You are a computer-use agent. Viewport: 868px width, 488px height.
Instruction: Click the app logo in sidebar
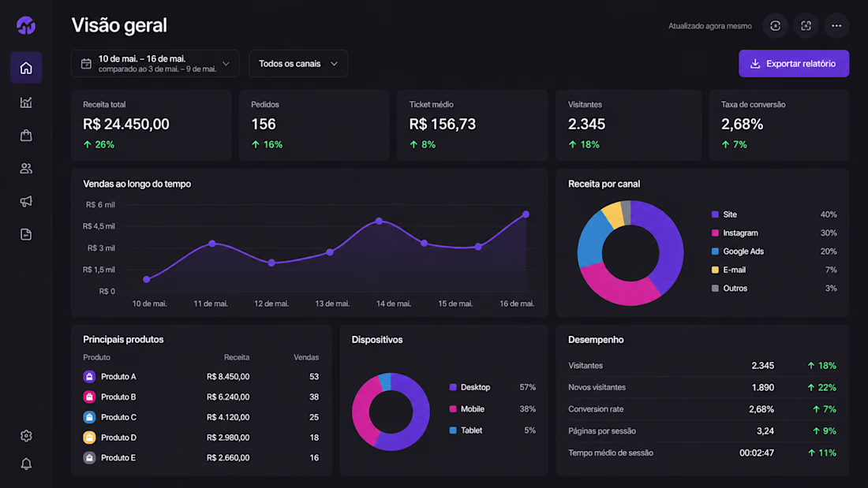pos(26,25)
